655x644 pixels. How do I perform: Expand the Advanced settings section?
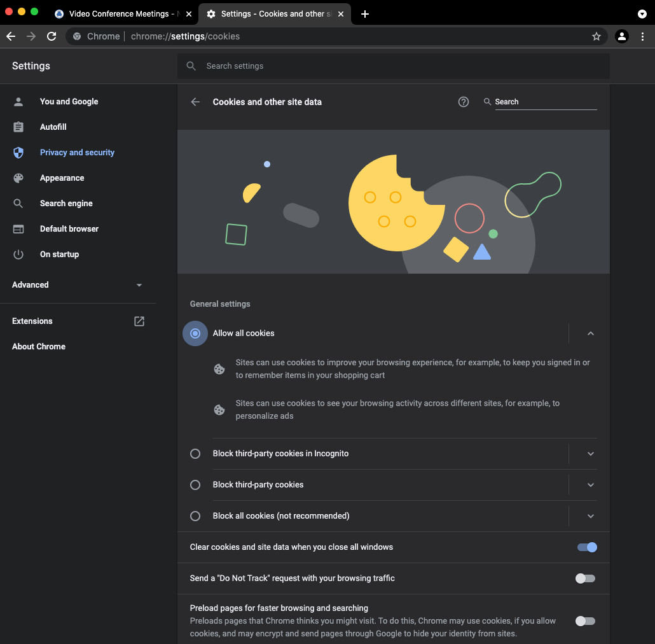pos(78,285)
